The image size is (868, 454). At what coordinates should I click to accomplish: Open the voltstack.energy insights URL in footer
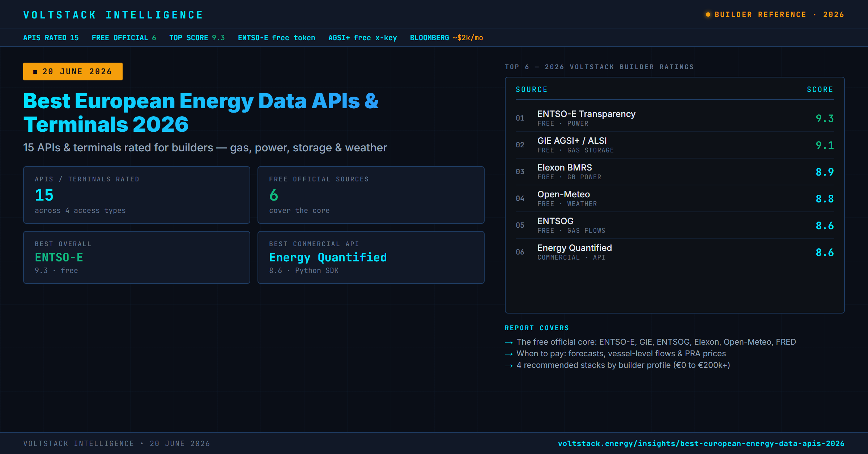[x=701, y=444]
